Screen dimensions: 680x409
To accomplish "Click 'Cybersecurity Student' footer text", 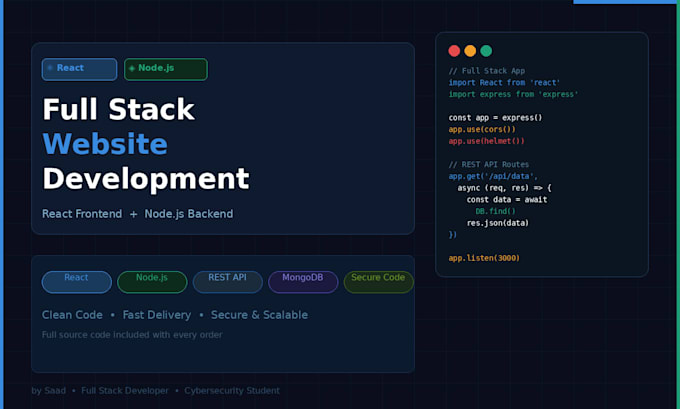I will (x=232, y=391).
